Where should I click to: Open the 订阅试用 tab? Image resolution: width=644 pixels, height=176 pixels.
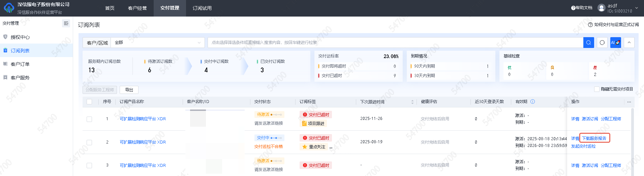click(202, 8)
